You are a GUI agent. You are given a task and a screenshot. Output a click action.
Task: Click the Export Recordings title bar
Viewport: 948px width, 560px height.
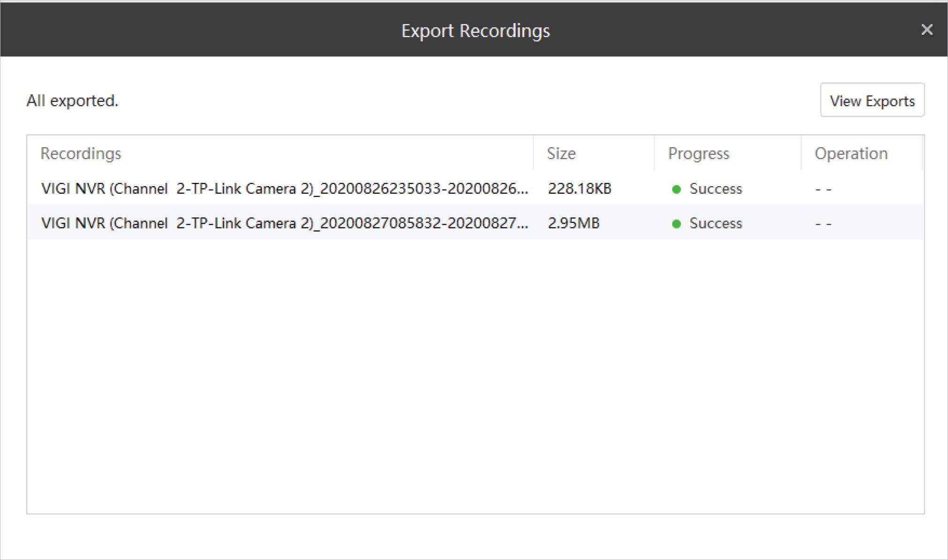coord(475,30)
